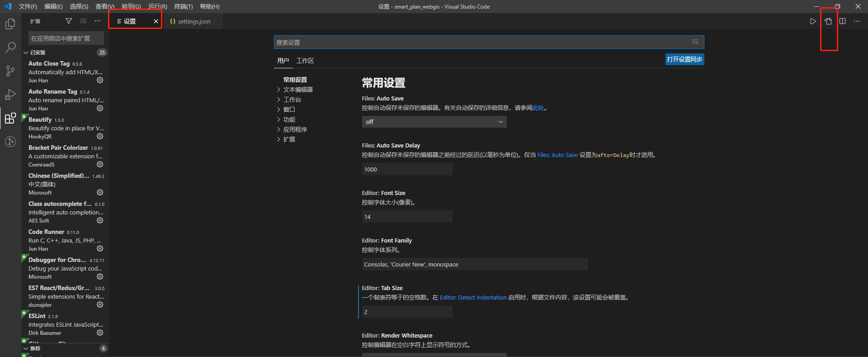This screenshot has height=357, width=868.
Task: Split editor right icon
Action: 843,21
